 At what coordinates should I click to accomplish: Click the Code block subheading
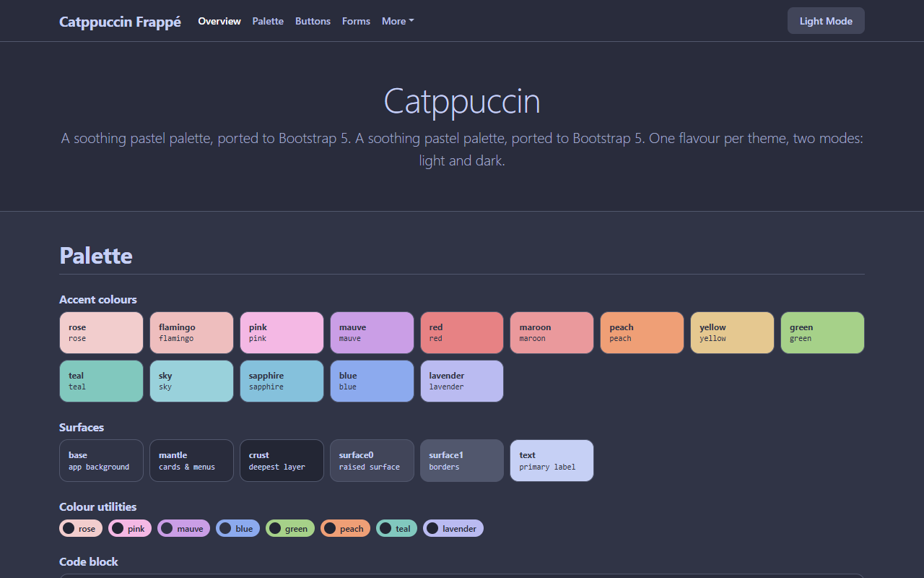coord(89,562)
